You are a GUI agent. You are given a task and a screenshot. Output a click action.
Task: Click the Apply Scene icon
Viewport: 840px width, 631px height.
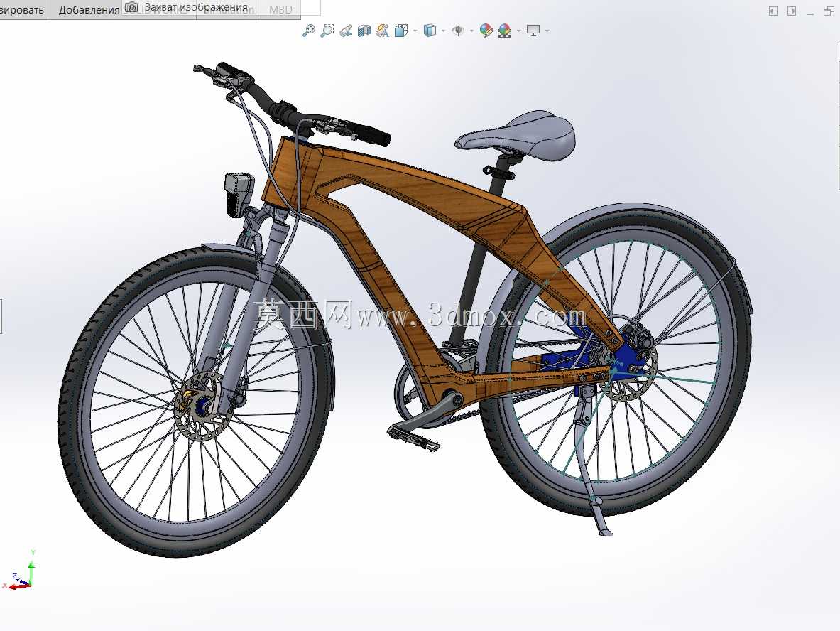point(505,31)
